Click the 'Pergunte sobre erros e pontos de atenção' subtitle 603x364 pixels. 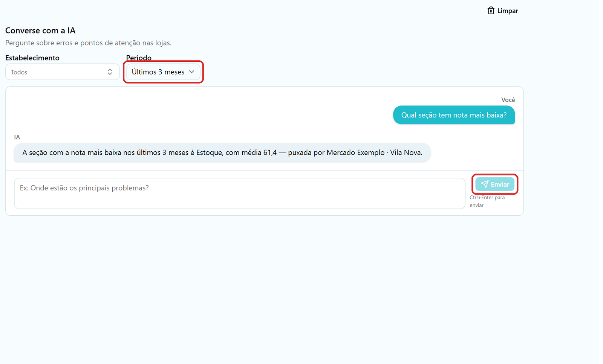[88, 43]
